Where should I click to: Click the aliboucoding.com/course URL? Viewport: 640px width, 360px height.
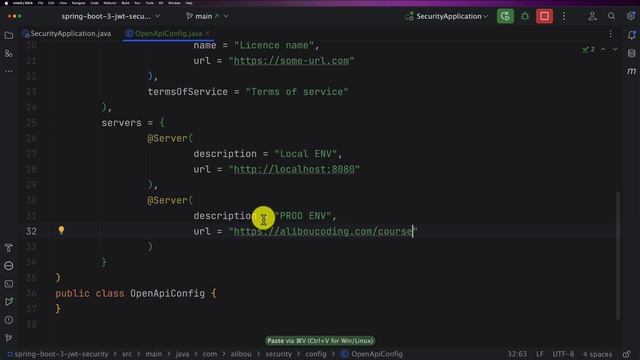point(323,231)
